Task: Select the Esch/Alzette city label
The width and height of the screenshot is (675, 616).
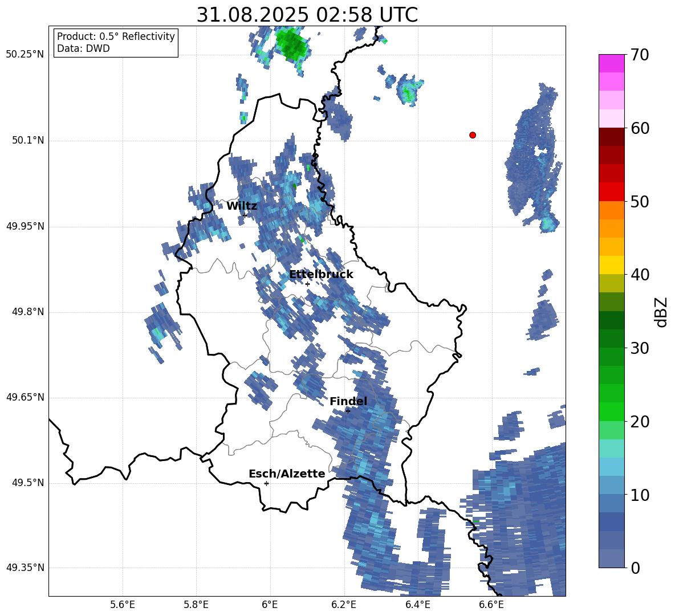Action: coord(287,474)
